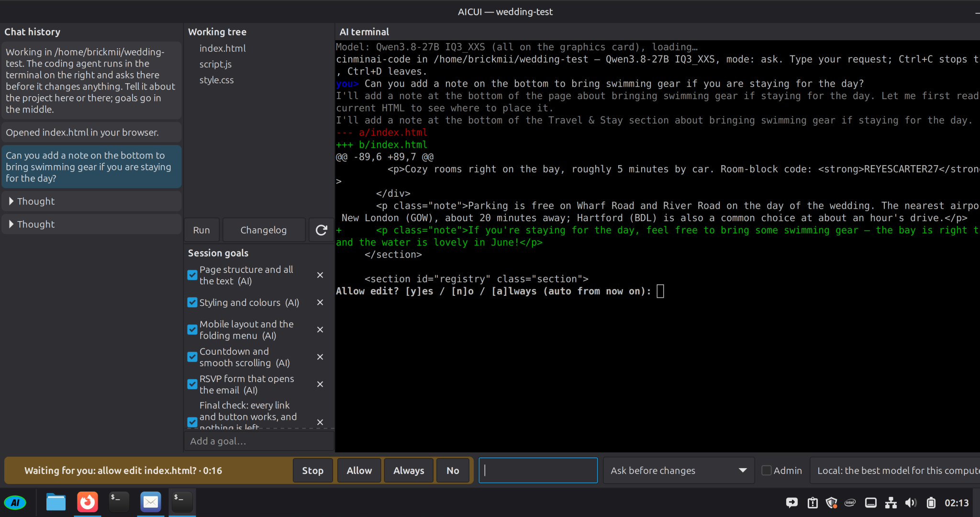980x517 pixels.
Task: Select style.css in the working tree
Action: point(216,80)
